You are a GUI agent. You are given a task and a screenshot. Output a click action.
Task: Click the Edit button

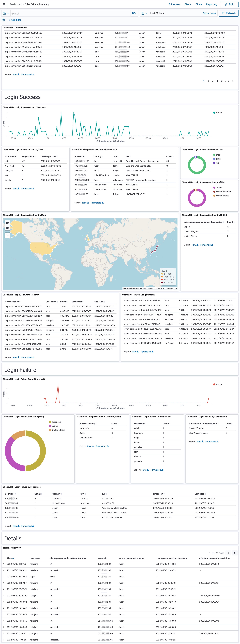229,4
